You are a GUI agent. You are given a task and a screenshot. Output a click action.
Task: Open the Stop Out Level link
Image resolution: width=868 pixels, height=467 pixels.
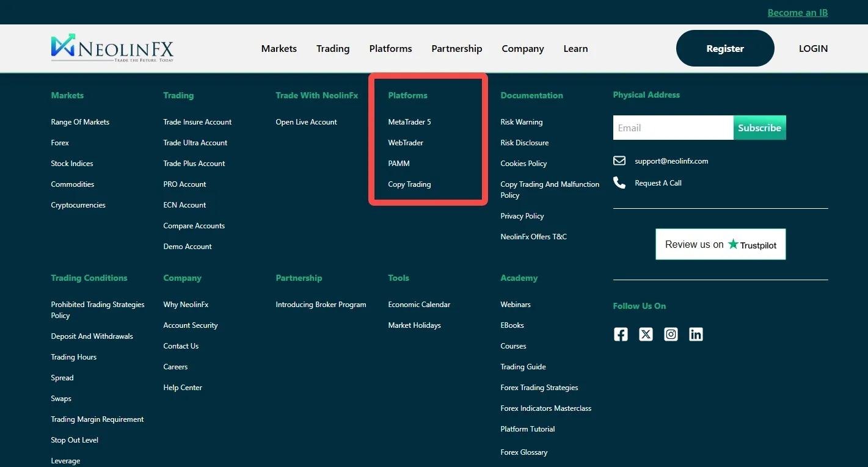(x=75, y=440)
